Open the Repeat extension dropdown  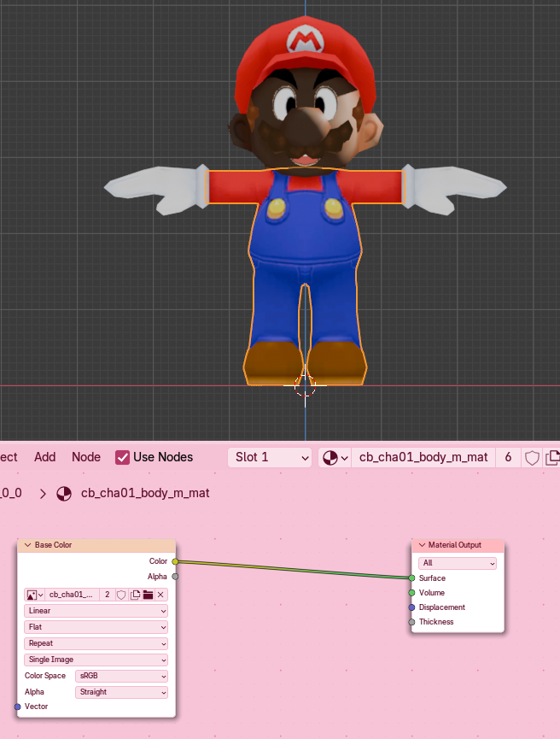(x=96, y=643)
